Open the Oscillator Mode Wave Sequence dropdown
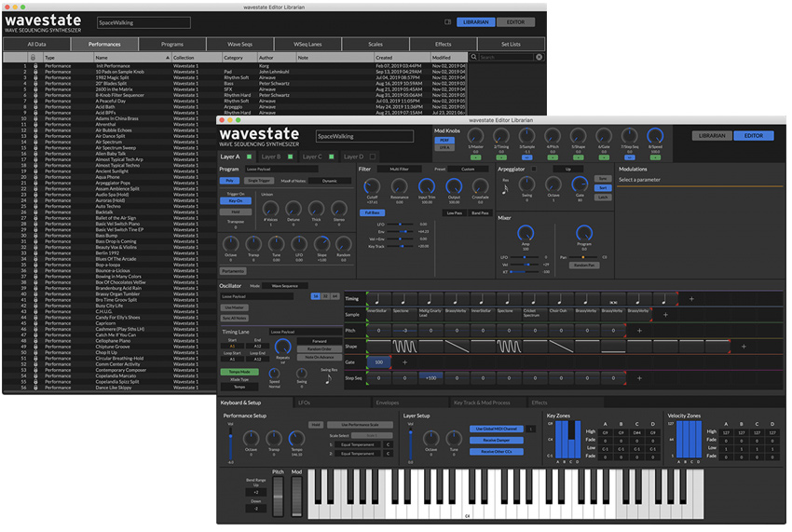 pyautogui.click(x=285, y=285)
